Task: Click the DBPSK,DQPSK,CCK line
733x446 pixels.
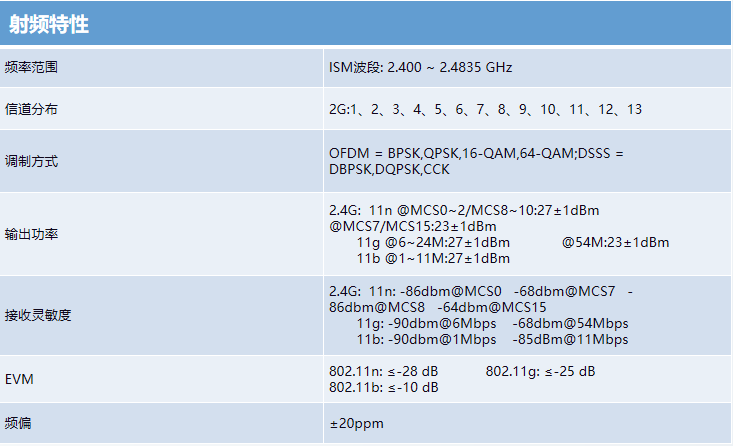Action: 389,169
